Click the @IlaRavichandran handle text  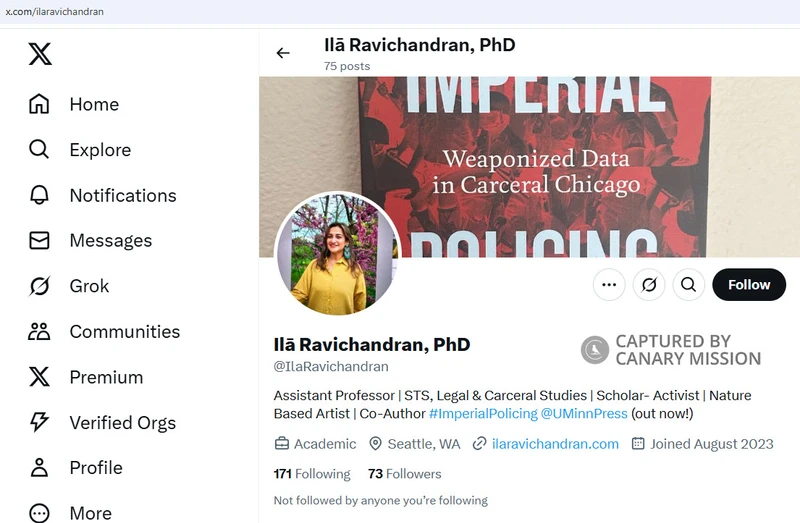point(331,366)
